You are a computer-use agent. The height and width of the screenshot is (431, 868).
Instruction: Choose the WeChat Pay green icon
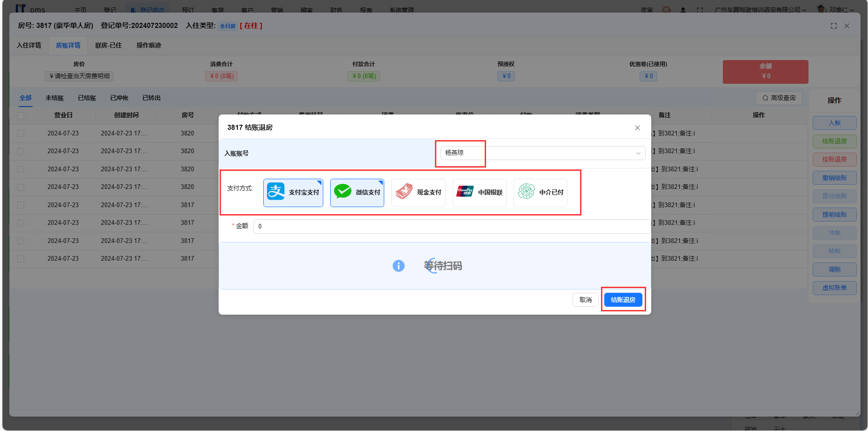tap(343, 192)
